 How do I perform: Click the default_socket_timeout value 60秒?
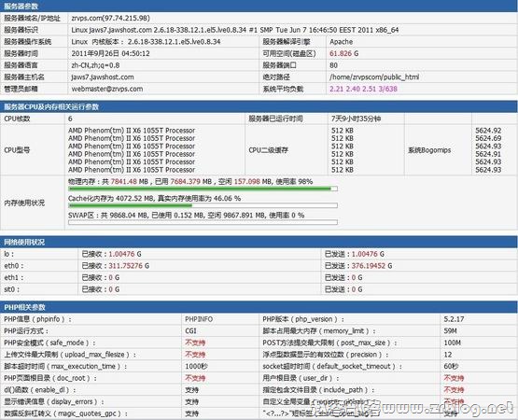[451, 367]
